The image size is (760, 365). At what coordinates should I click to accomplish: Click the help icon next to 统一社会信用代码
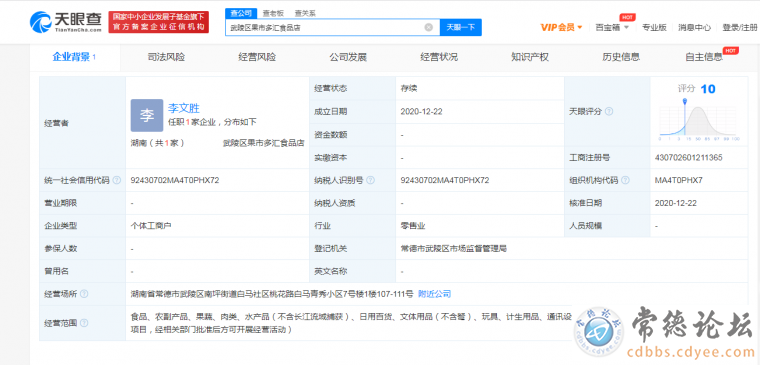[117, 180]
